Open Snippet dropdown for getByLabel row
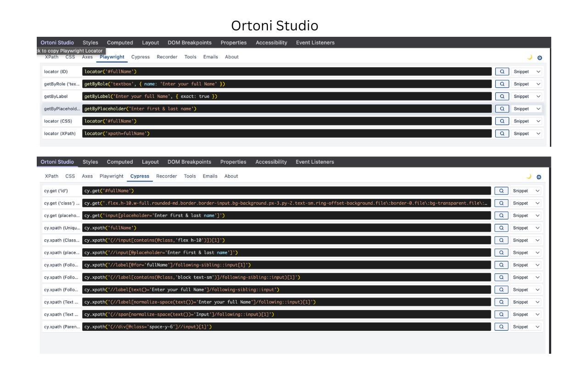This screenshot has height=368, width=588. 527,97
